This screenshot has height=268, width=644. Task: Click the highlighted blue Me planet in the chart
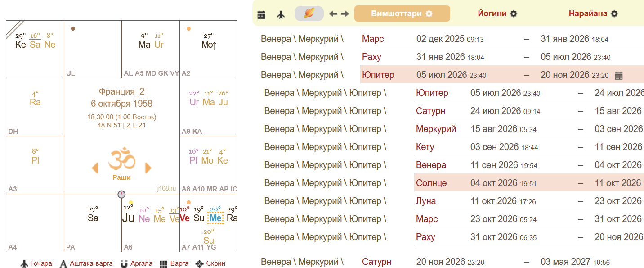[x=215, y=218]
